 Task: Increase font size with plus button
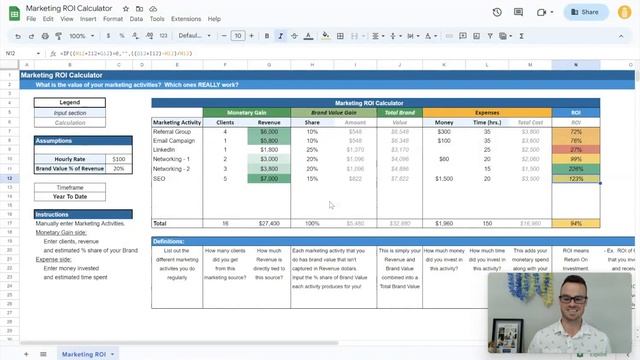251,36
